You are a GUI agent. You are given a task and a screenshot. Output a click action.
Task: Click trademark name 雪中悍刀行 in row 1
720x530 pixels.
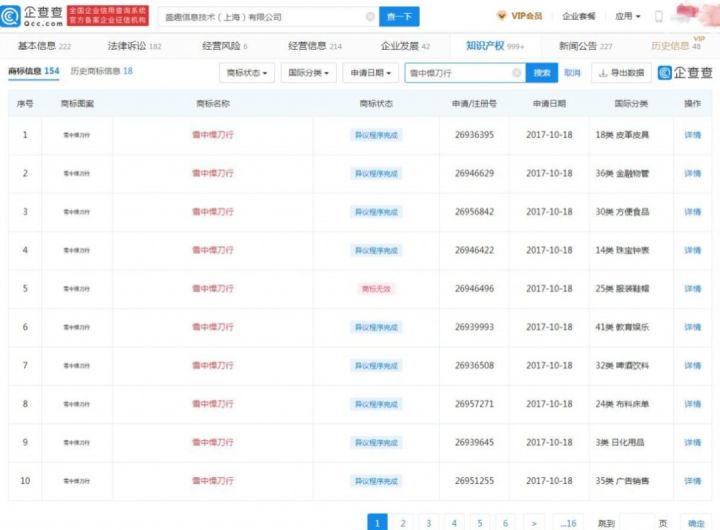213,135
